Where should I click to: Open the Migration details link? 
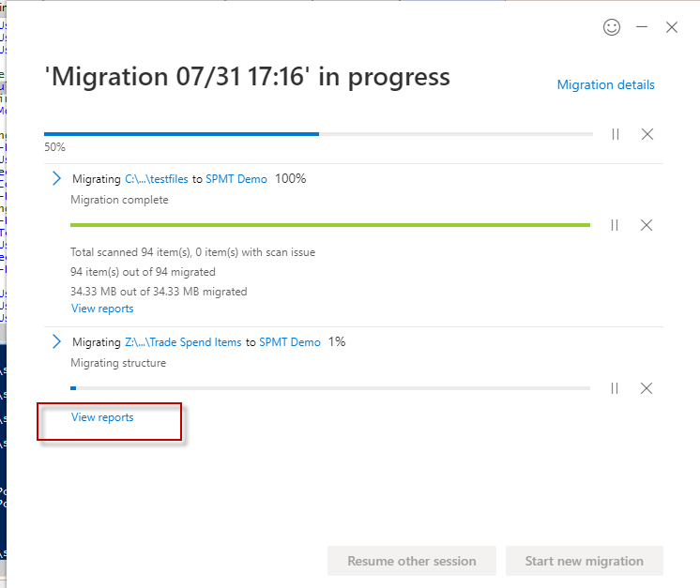pyautogui.click(x=605, y=85)
